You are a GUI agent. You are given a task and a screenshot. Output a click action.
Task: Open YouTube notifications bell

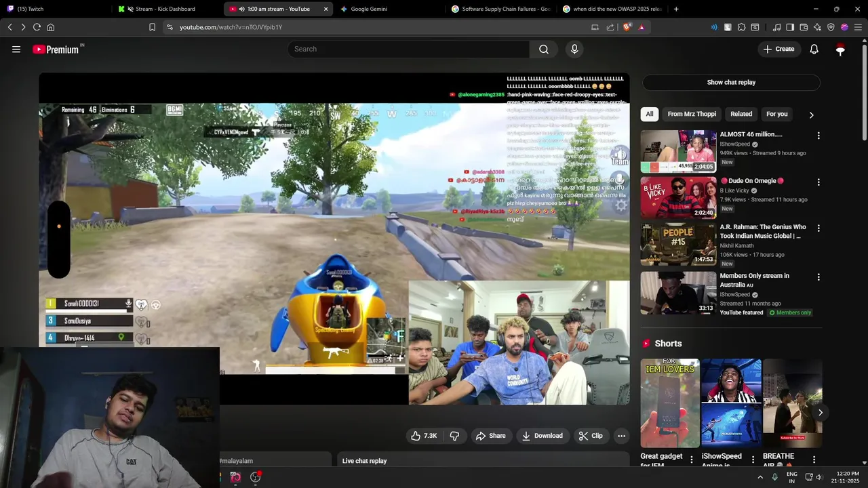coord(814,49)
